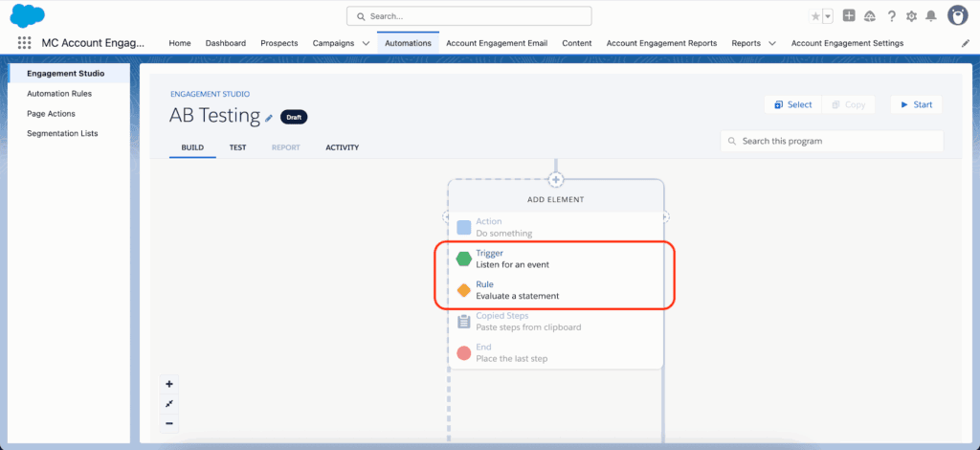Click the Copied Steps clipboard icon
The height and width of the screenshot is (450, 980).
pos(464,322)
